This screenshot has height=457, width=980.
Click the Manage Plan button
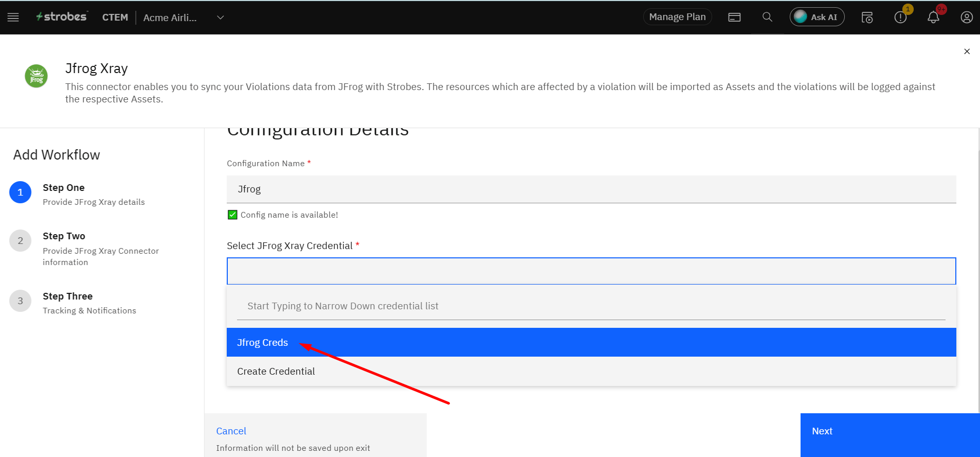[677, 17]
